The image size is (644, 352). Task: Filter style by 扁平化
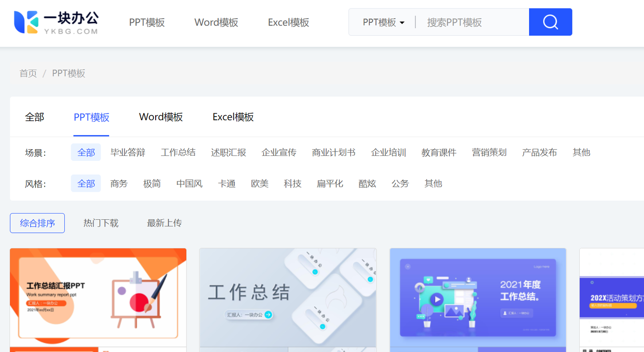(330, 184)
